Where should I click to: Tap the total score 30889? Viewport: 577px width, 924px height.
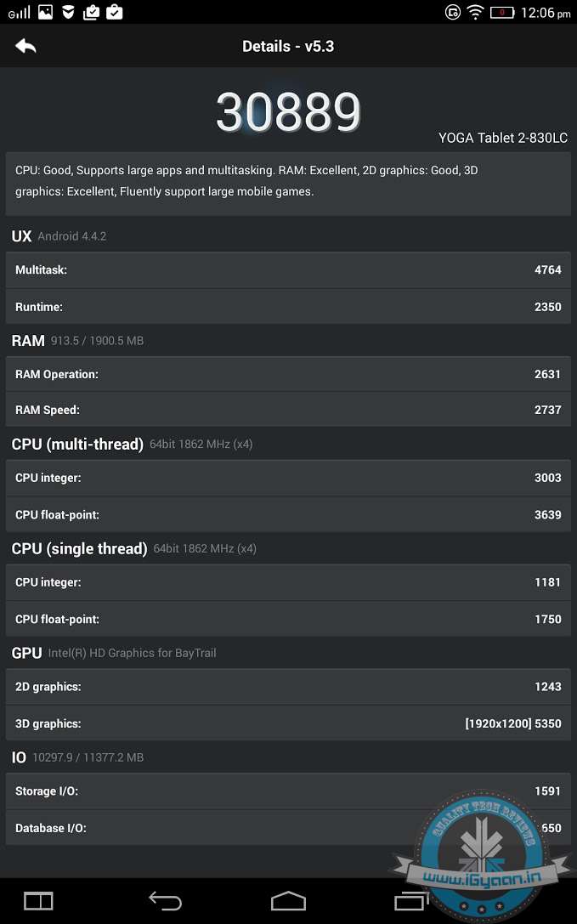point(288,111)
